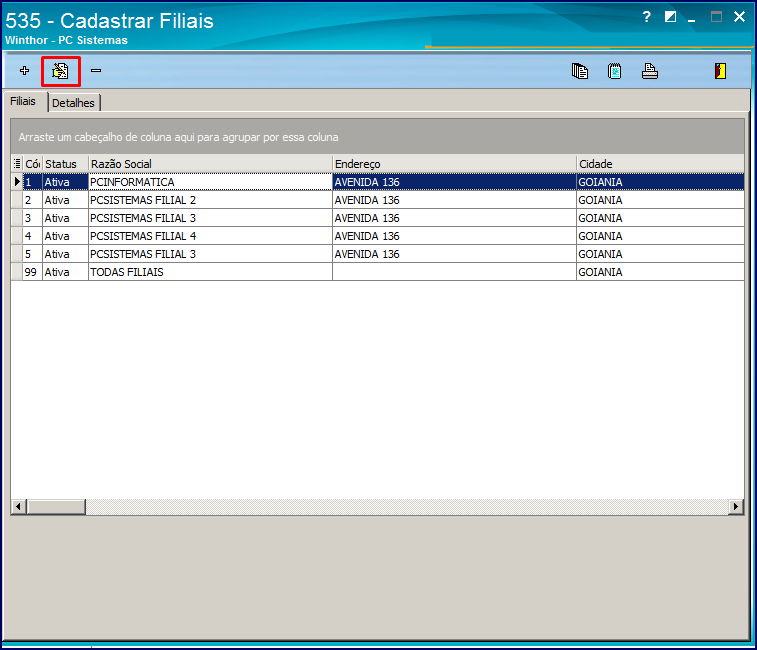Screen dimensions: 757x650
Task: Click Ativa status in row 4
Action: (x=65, y=236)
